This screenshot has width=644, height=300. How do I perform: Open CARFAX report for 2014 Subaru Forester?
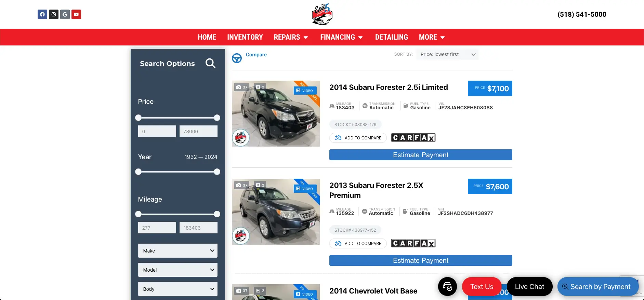[413, 138]
